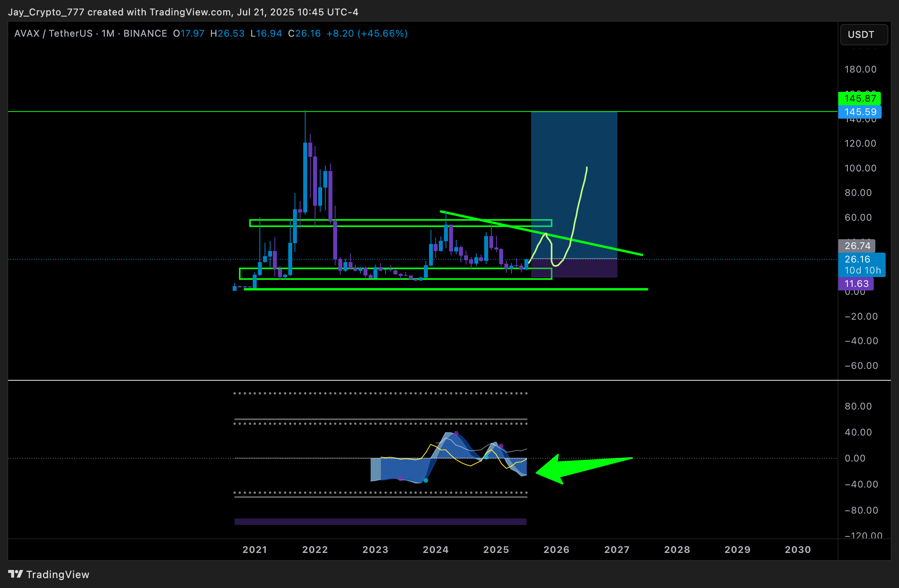Click the current price 26.16 label
This screenshot has width=899, height=588.
pos(858,259)
